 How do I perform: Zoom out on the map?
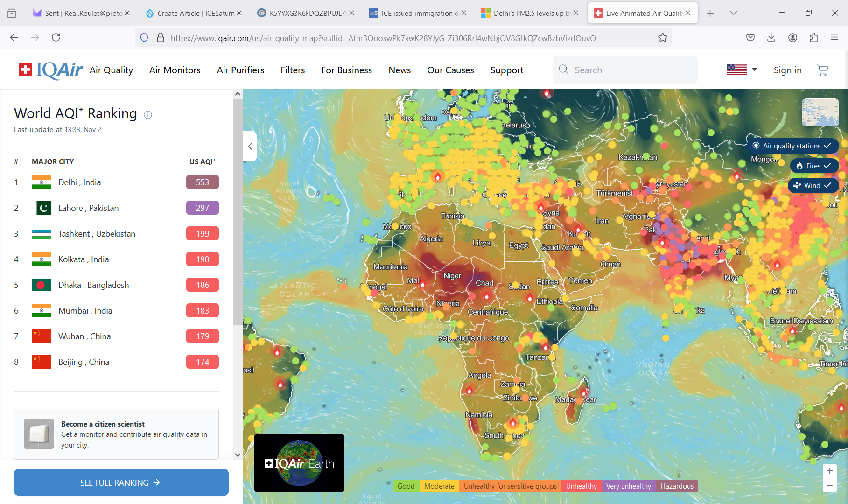click(829, 485)
